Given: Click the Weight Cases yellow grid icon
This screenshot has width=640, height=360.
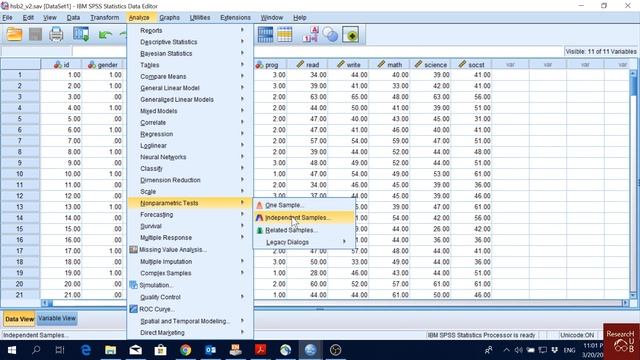Looking at the screenshot, I should pos(285,35).
